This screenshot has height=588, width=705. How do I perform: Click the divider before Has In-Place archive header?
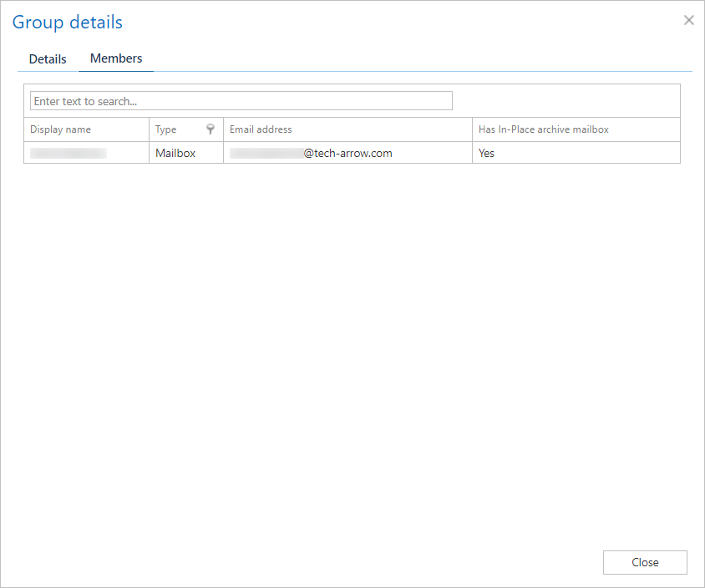click(472, 129)
